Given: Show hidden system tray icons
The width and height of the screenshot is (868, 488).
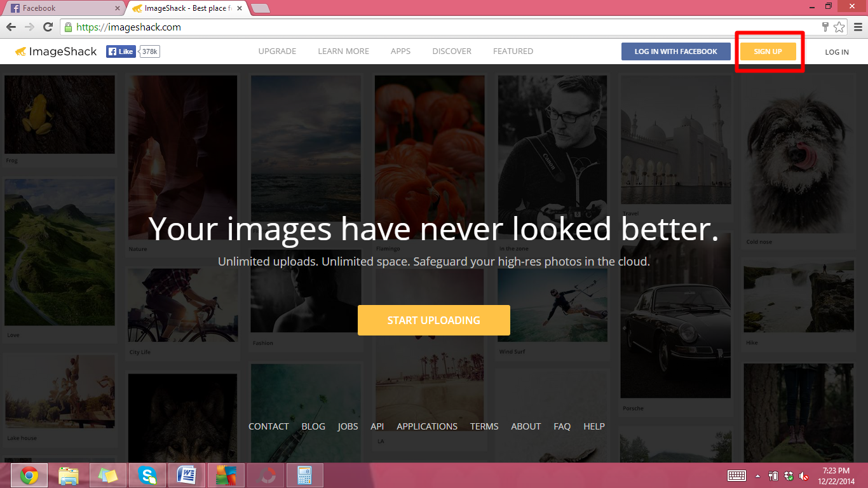Looking at the screenshot, I should coord(757,475).
